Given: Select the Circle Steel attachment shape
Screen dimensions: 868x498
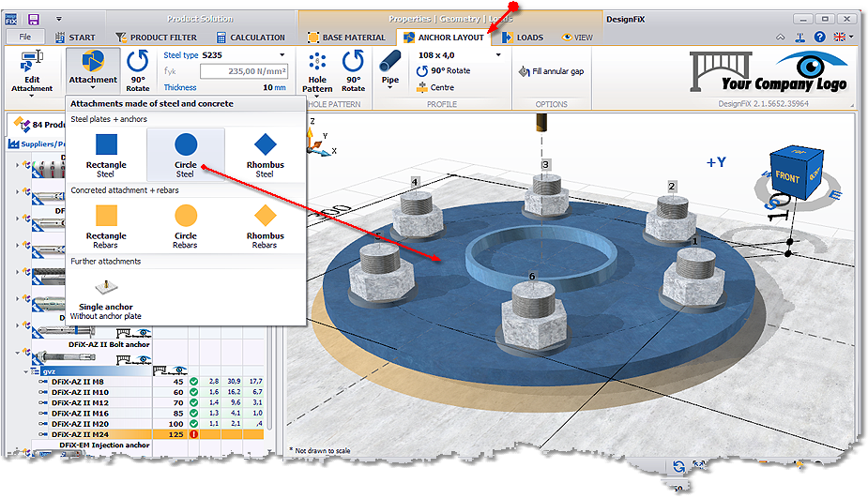Looking at the screenshot, I should (186, 153).
